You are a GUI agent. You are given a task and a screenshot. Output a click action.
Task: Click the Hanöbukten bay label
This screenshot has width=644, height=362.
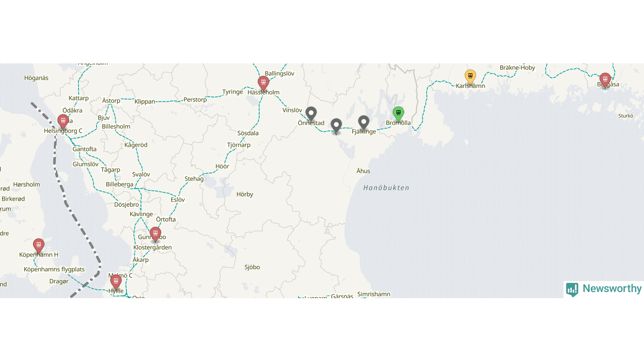click(x=386, y=188)
